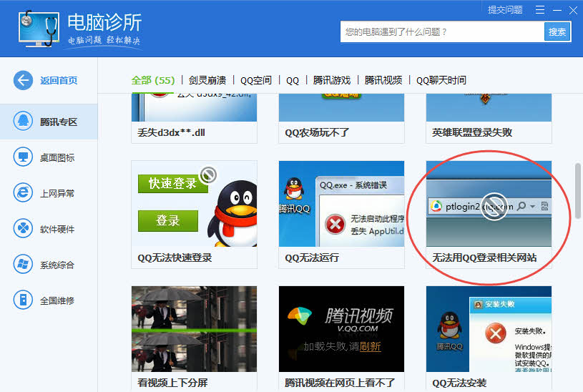Open the QQ无法快速登录 thumbnail image
The width and height of the screenshot is (583, 392).
pyautogui.click(x=194, y=204)
